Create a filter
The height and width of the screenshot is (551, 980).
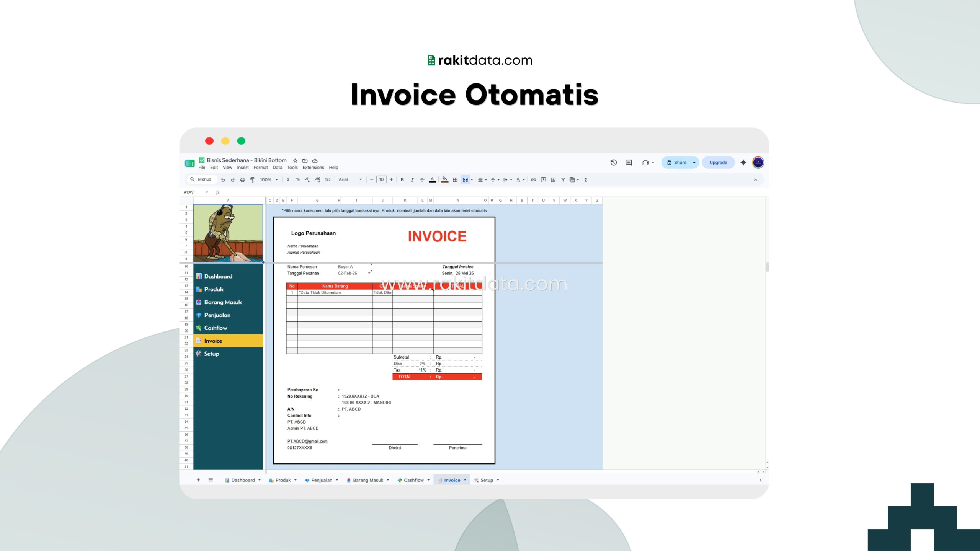click(x=563, y=179)
